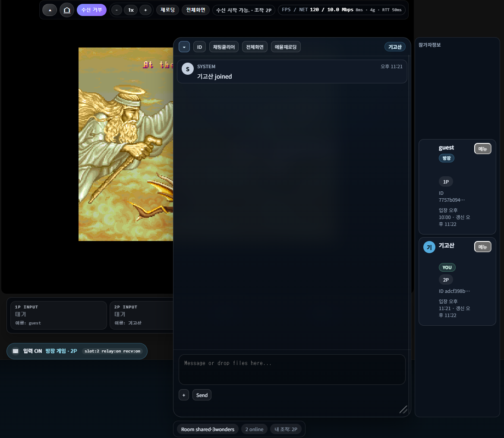Screen dimensions: 504x438
Task: Click the 1x zoom level button
Action: click(x=131, y=10)
